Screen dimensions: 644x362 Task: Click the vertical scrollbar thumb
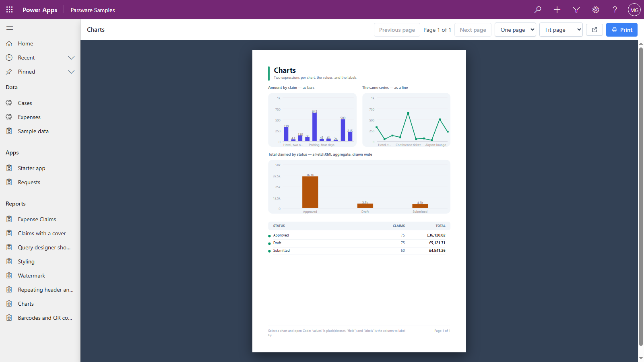pyautogui.click(x=641, y=197)
